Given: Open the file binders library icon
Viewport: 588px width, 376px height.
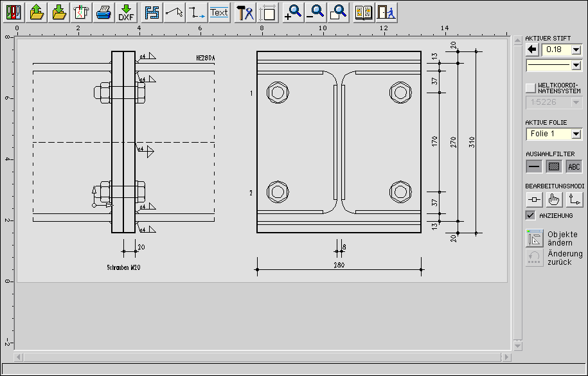Looking at the screenshot, I should [x=14, y=12].
